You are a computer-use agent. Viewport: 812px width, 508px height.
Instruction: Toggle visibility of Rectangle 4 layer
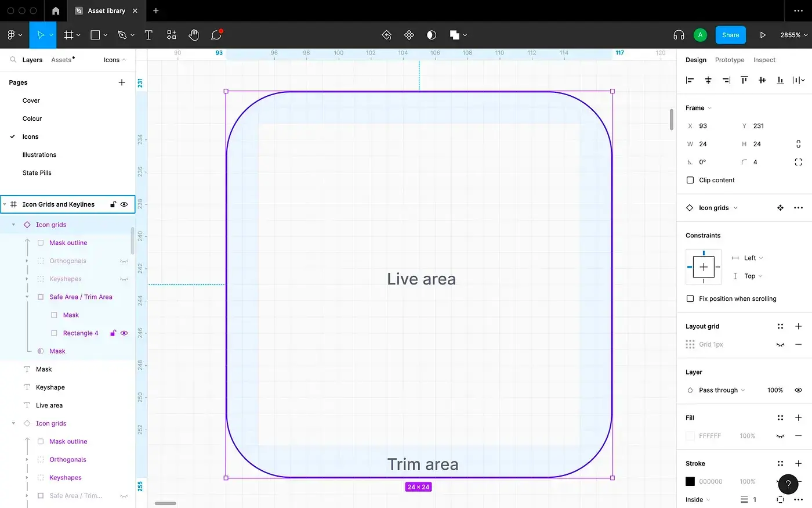(x=124, y=333)
